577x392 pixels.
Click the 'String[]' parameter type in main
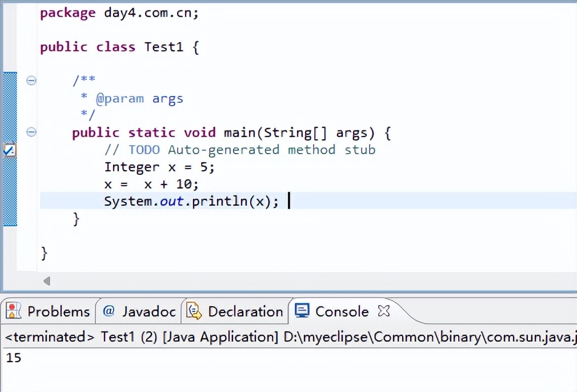[x=295, y=133]
